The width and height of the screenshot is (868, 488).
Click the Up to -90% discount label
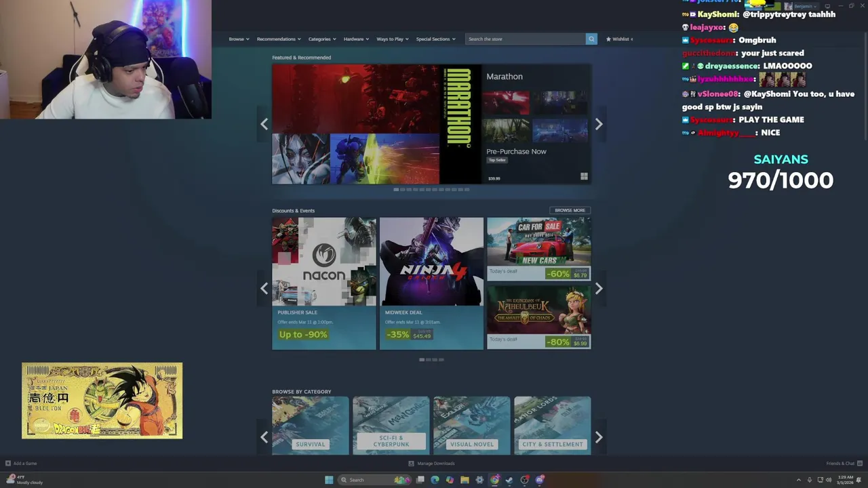303,334
